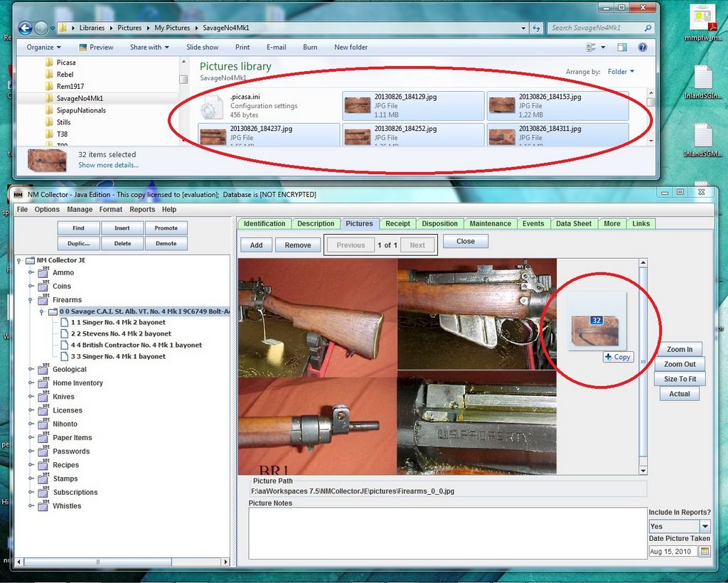The height and width of the screenshot is (583, 728).
Task: Click the Explorer help question mark icon
Action: [643, 48]
